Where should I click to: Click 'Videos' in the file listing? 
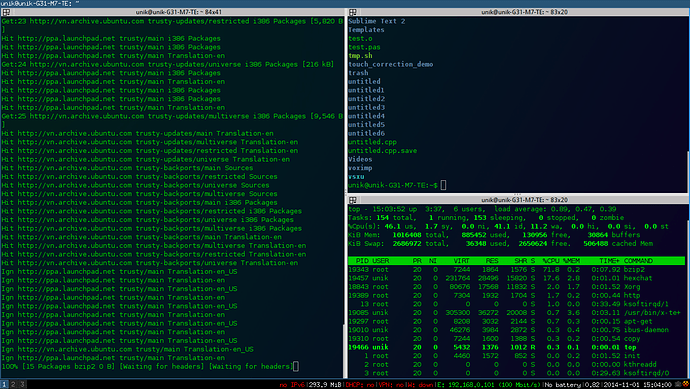(x=360, y=159)
